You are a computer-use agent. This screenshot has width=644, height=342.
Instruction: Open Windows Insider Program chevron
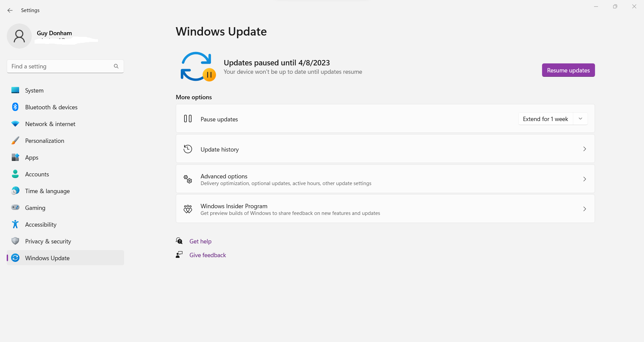point(584,209)
